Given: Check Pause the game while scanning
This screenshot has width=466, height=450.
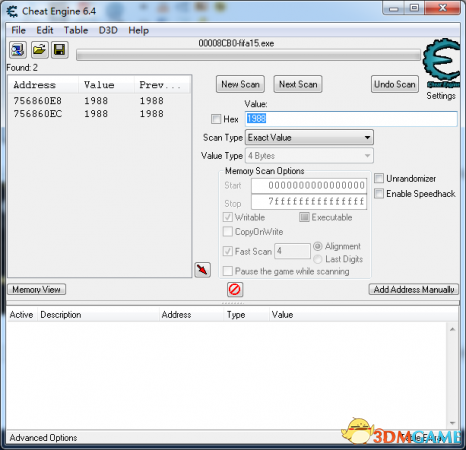Looking at the screenshot, I should coord(228,271).
